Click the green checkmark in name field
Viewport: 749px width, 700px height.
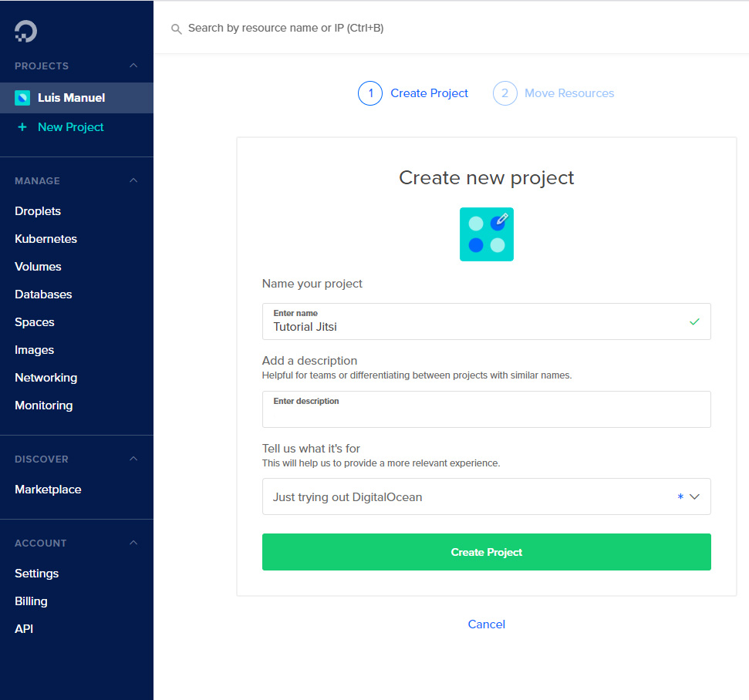pos(694,321)
